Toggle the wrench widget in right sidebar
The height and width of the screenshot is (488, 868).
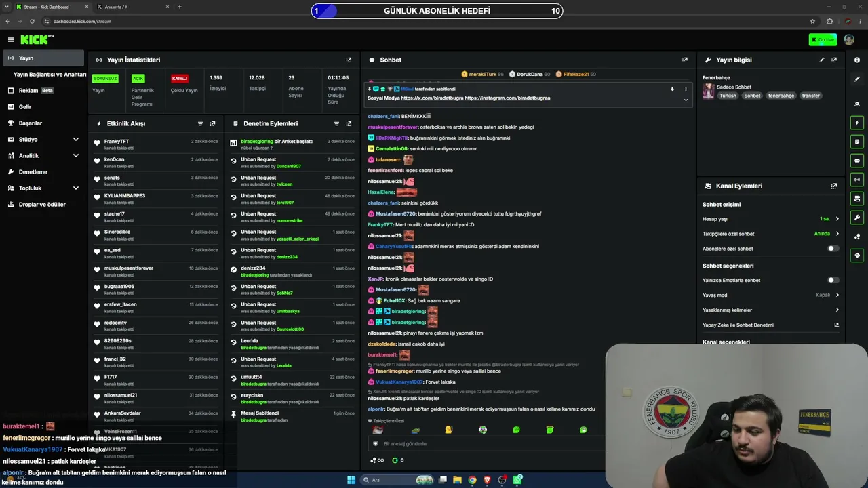(x=857, y=218)
